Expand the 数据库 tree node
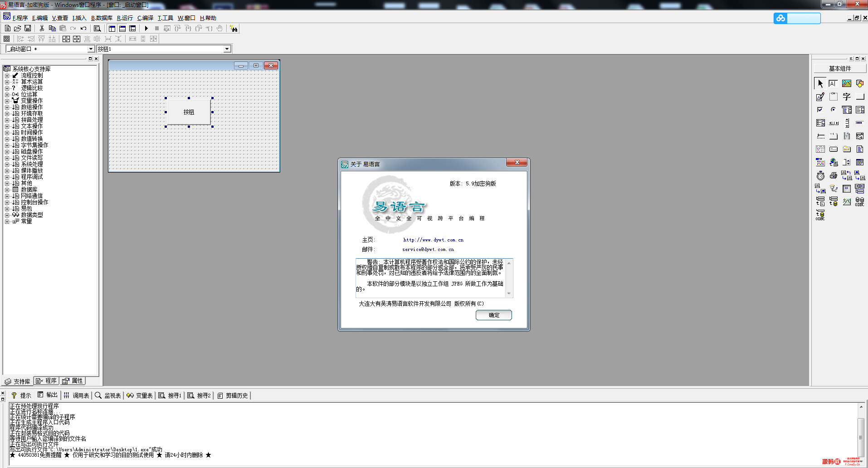 7,190
